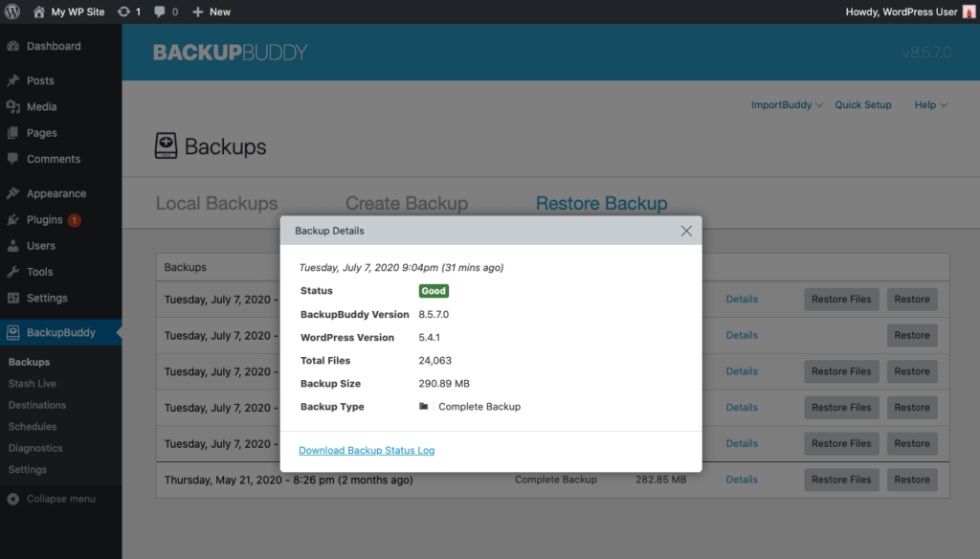
Task: Click the Pages icon in sidebar
Action: tap(13, 132)
